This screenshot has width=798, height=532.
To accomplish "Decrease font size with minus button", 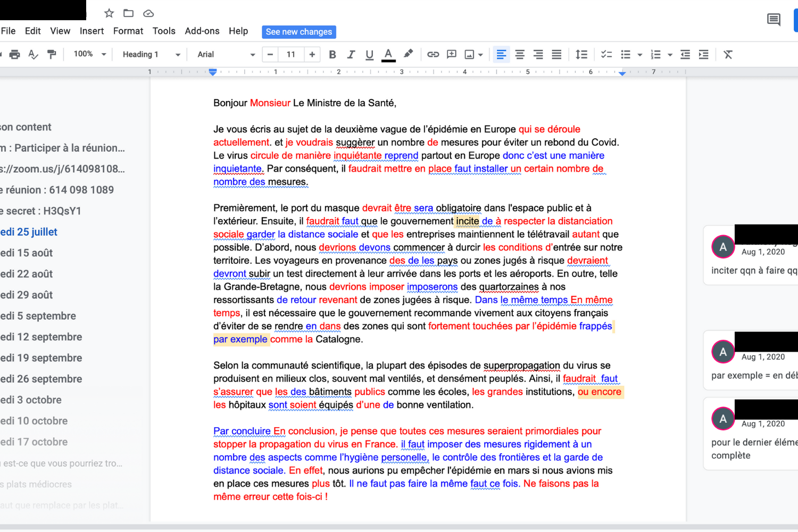I will point(270,54).
